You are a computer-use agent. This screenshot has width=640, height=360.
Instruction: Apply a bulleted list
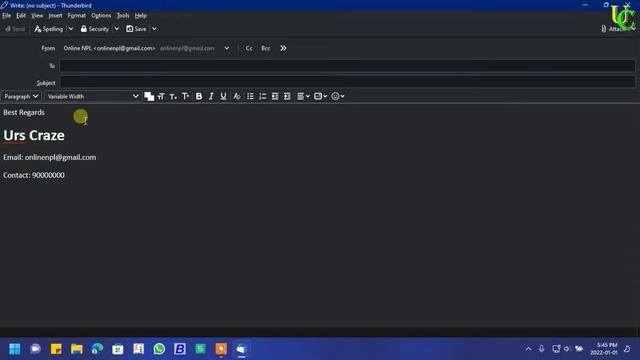pyautogui.click(x=250, y=96)
